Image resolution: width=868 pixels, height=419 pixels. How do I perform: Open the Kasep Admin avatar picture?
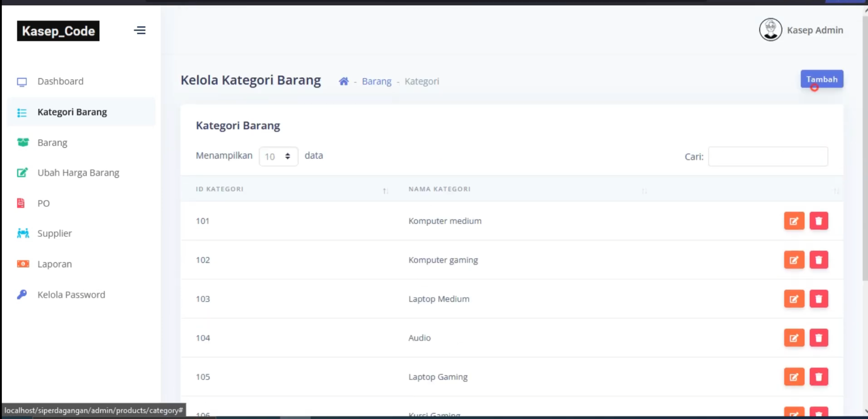(770, 30)
